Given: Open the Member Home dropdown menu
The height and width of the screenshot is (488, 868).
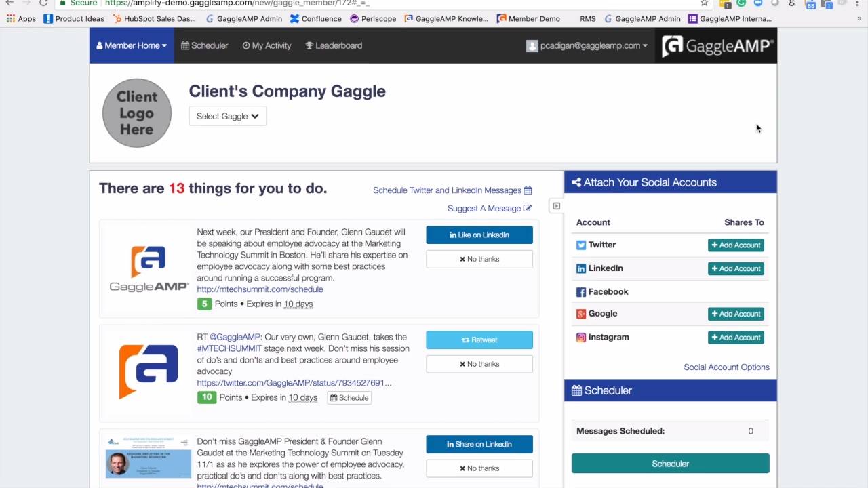Looking at the screenshot, I should (x=132, y=45).
